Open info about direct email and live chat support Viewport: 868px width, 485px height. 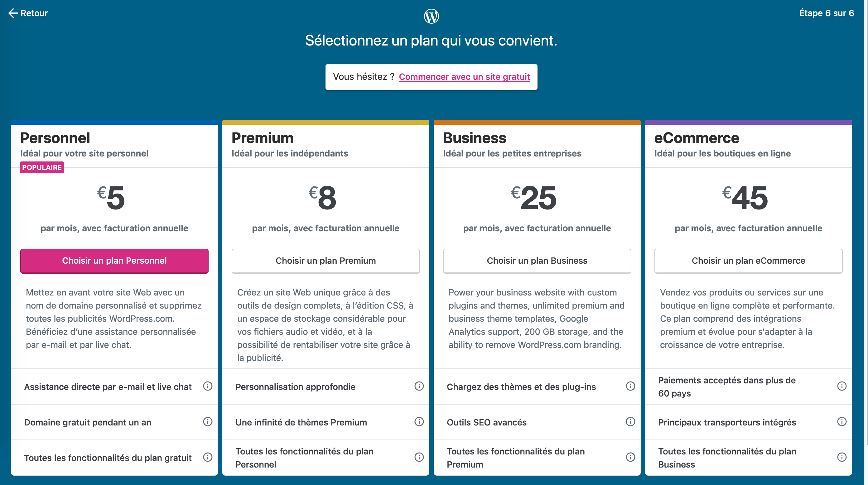coord(208,386)
